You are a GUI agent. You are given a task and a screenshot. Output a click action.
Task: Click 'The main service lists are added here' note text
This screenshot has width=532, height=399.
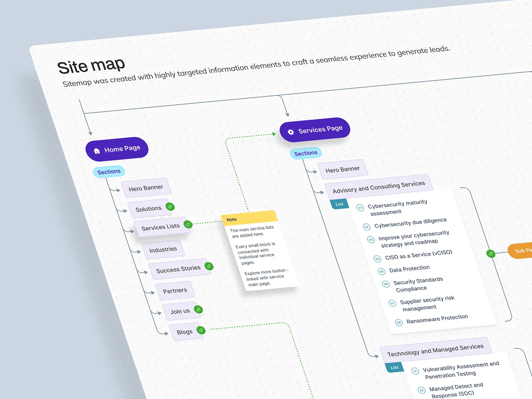(252, 232)
